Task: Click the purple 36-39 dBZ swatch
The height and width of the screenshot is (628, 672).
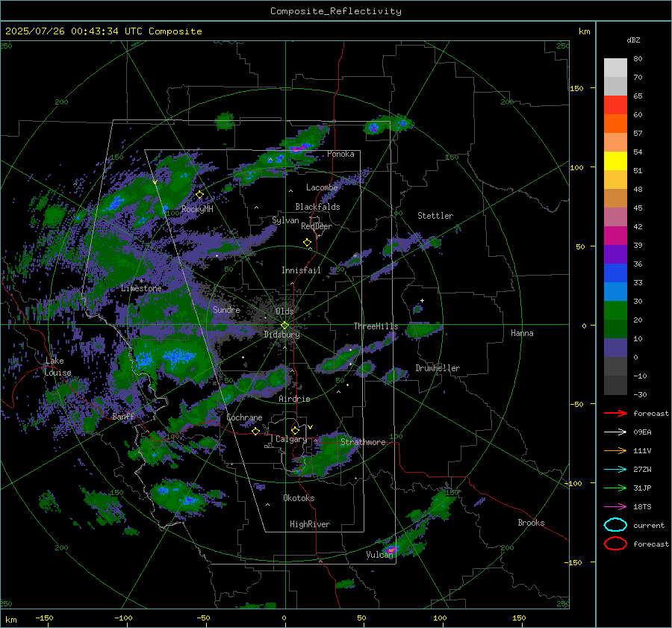Action: pos(615,254)
